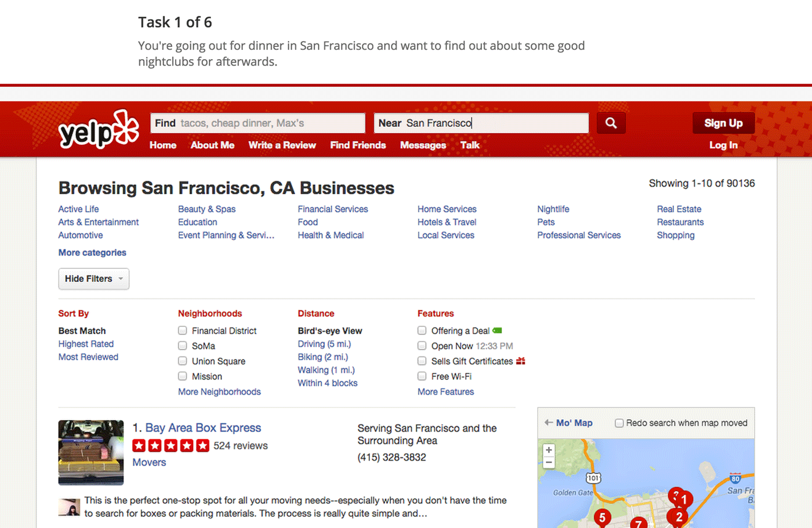The width and height of the screenshot is (812, 528).
Task: Focus the Find search field
Action: pos(258,123)
